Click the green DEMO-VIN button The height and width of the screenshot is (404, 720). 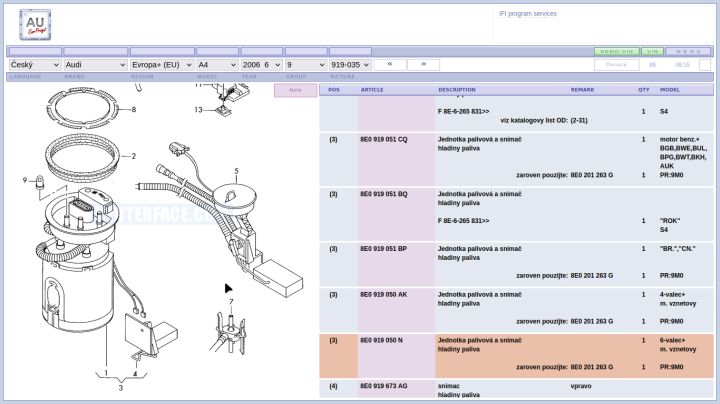pos(617,51)
